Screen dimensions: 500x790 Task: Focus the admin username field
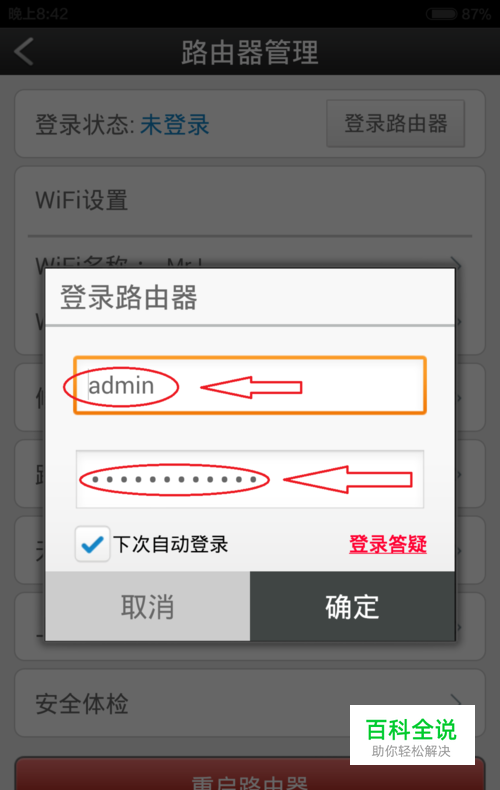(x=250, y=385)
